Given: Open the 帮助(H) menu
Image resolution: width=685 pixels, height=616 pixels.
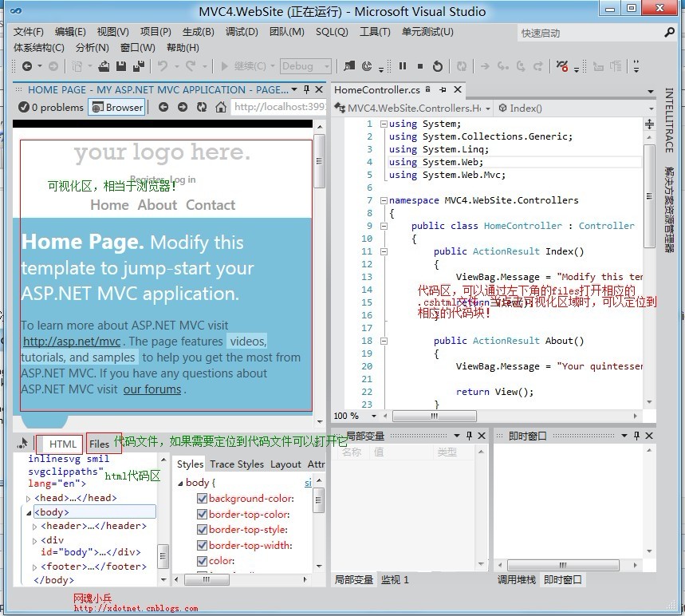Looking at the screenshot, I should click(183, 48).
